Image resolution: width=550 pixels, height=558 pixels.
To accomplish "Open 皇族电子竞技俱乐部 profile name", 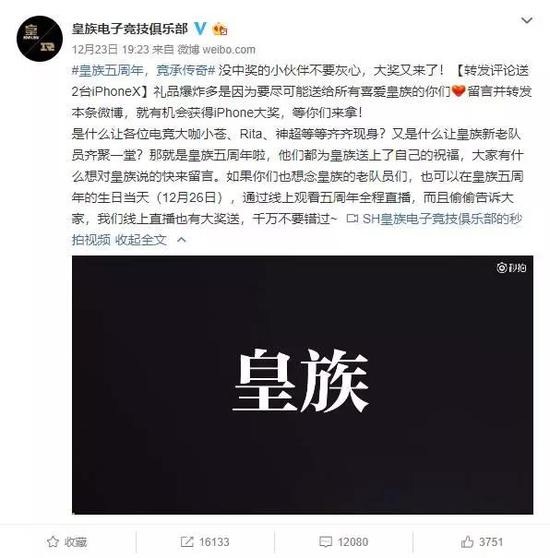I will [x=129, y=28].
